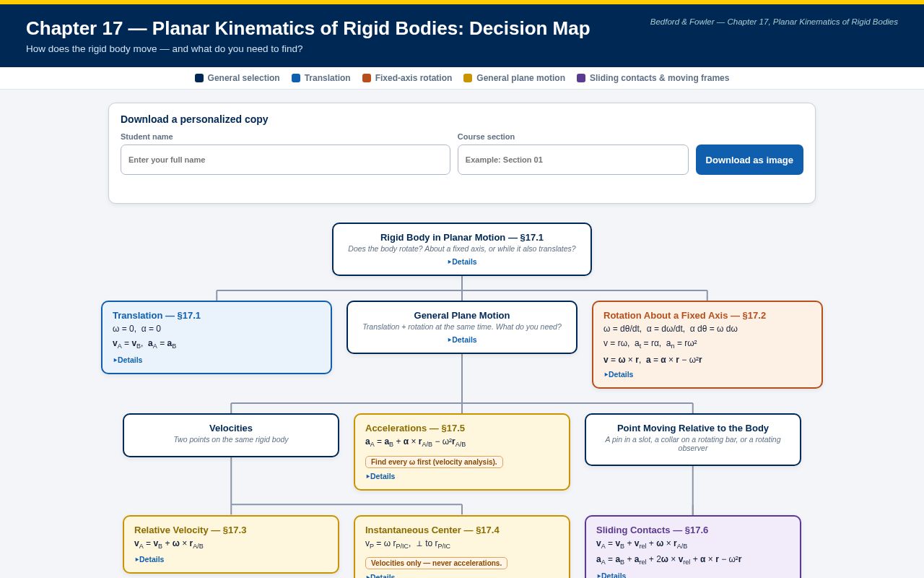Select the Velocities node card

click(231, 435)
